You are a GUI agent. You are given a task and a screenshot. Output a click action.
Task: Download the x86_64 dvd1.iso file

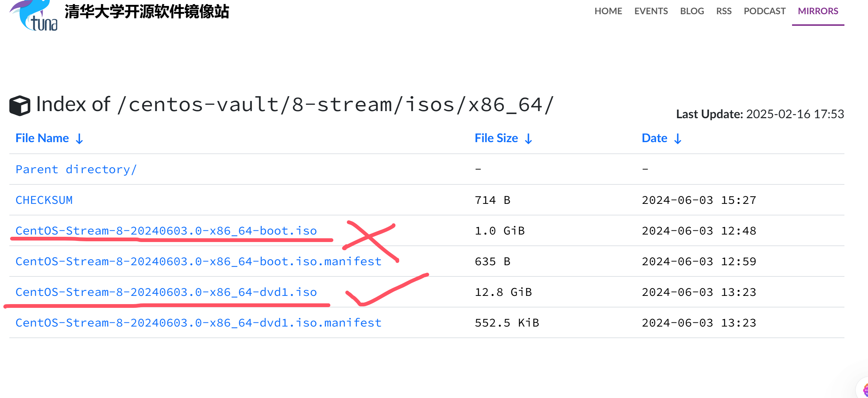(x=166, y=292)
